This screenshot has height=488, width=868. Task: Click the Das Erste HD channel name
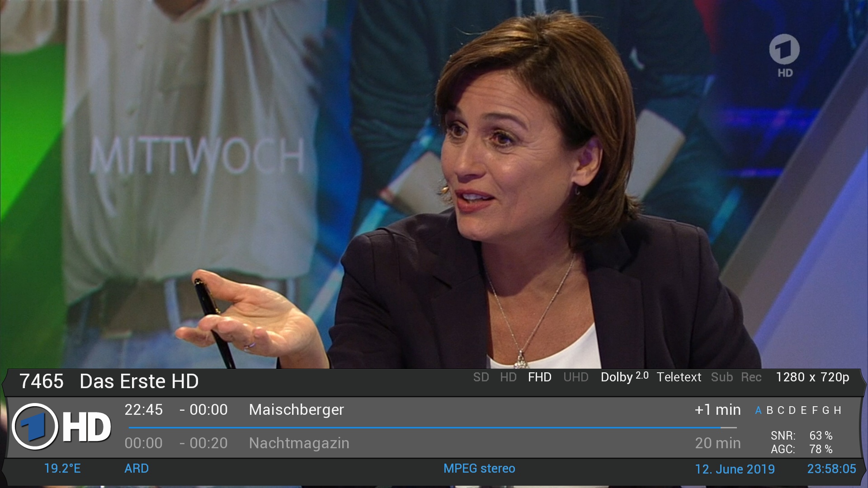[139, 381]
